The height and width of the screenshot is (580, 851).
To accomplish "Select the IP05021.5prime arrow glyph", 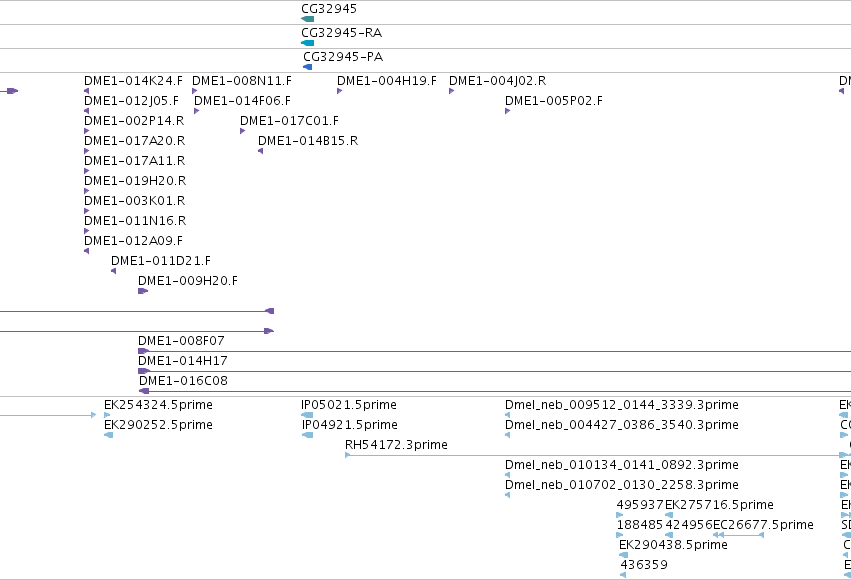I will pos(307,415).
